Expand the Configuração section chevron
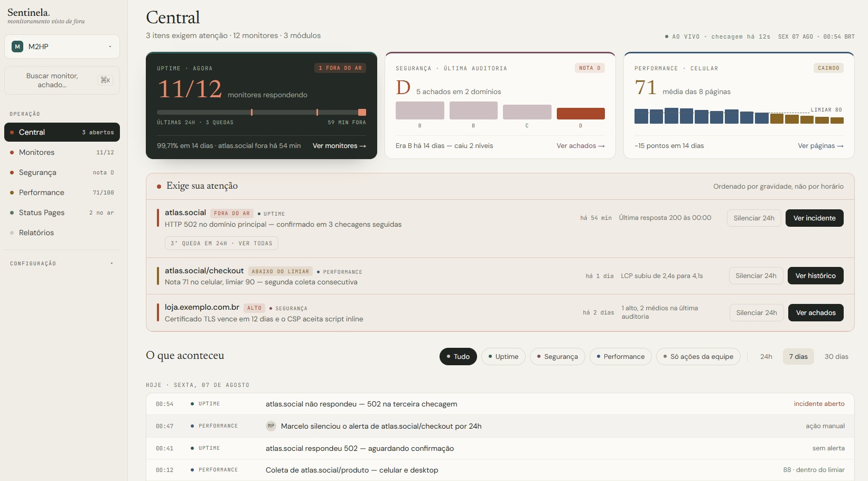This screenshot has height=481, width=868. pyautogui.click(x=111, y=263)
